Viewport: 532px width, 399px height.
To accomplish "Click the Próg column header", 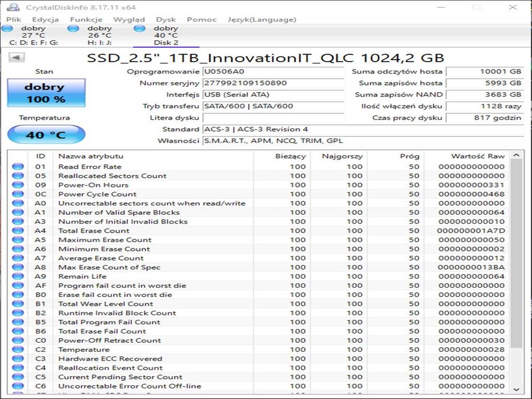I will coord(395,156).
